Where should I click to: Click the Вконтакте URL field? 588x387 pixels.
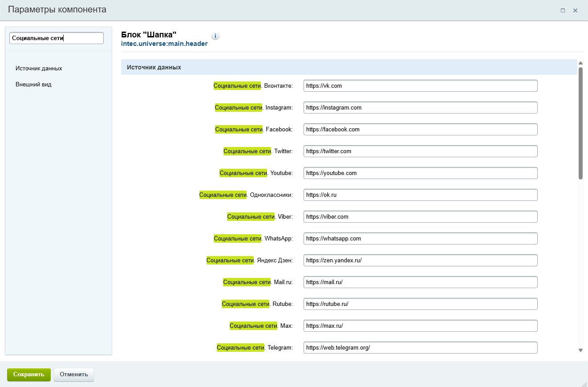420,86
